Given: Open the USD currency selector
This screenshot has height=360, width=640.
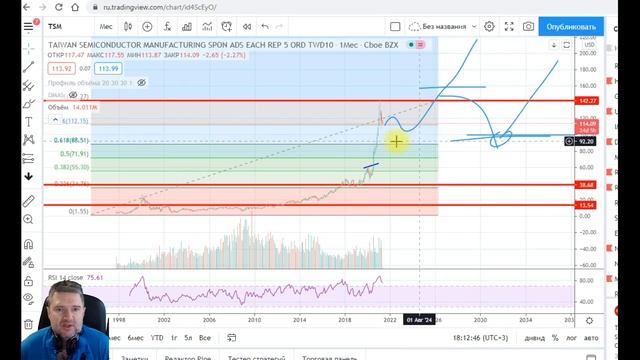Looking at the screenshot, I should [589, 45].
